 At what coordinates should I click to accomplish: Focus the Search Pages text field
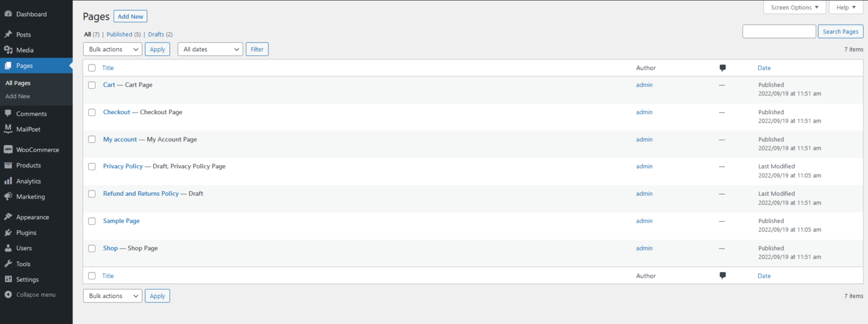pos(779,32)
